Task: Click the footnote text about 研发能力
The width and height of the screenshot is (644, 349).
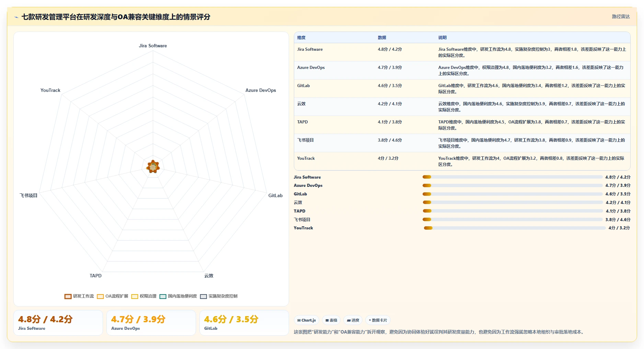Action: point(439,332)
